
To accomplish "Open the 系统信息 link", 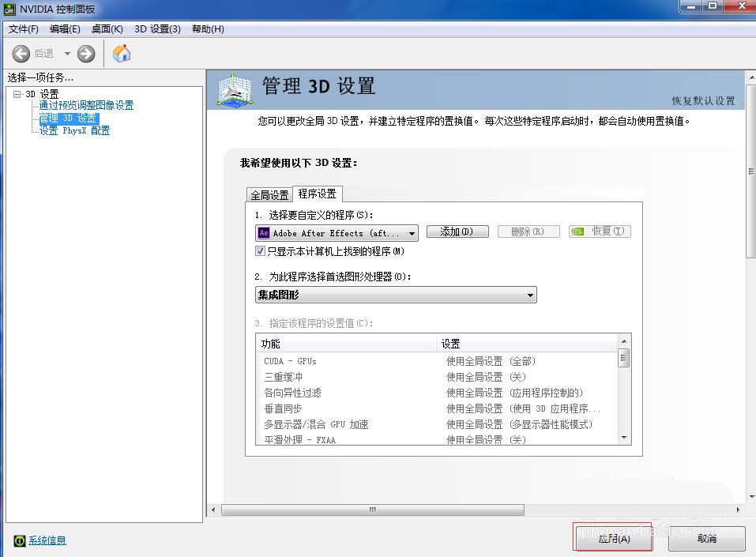I will tap(47, 540).
